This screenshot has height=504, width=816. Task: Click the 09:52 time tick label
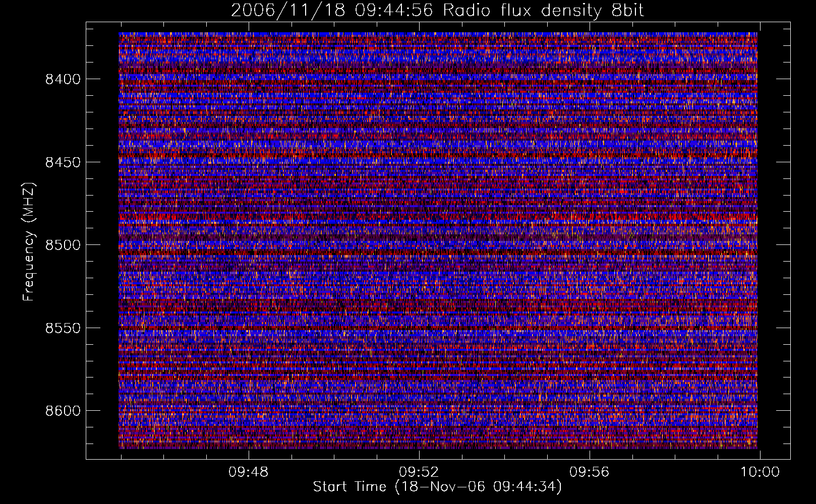coord(419,472)
